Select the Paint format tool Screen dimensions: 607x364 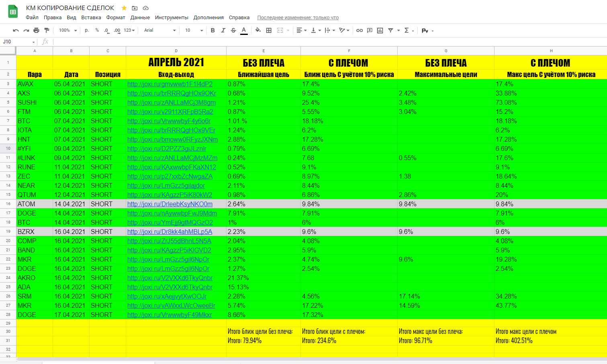tap(47, 31)
